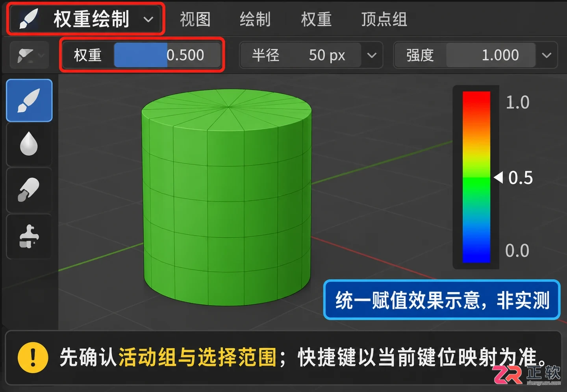This screenshot has height=392, width=567.
Task: Open the 权重 menu in header
Action: (x=316, y=19)
